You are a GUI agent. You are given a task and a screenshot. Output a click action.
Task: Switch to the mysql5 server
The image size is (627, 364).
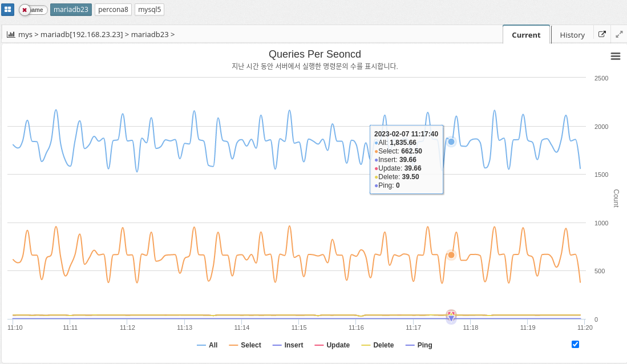(x=149, y=10)
